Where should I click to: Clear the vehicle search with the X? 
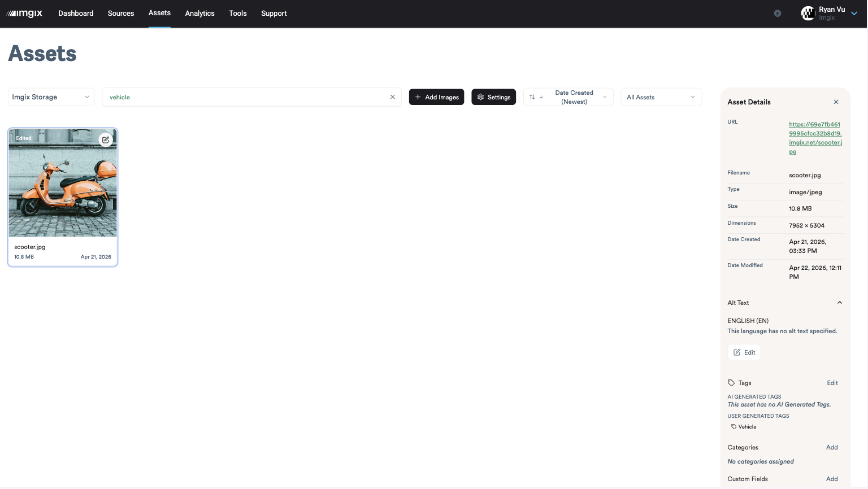coord(392,97)
